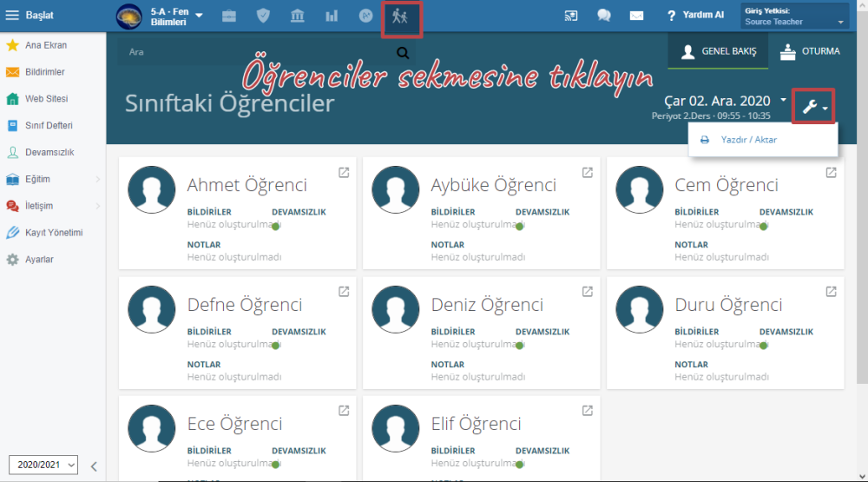Click the brain logo icon
Screen dimensions: 868x482
click(129, 16)
